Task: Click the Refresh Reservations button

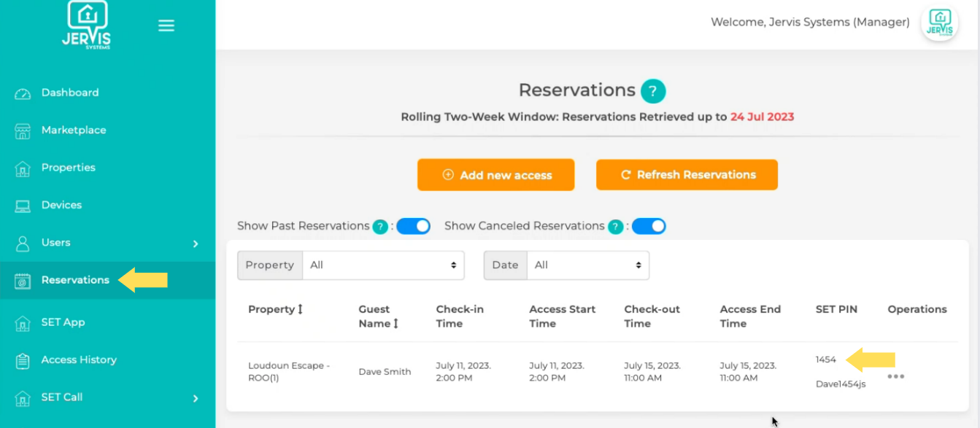Action: tap(687, 175)
